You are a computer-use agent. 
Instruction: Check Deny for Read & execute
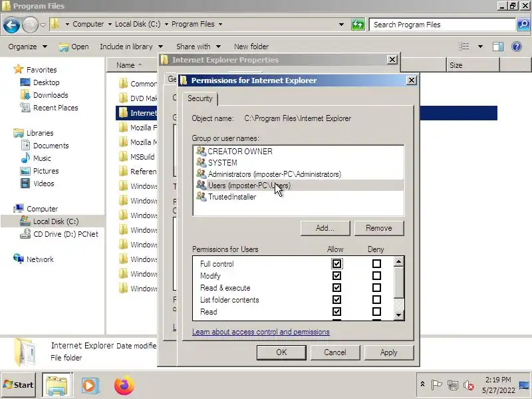click(376, 288)
